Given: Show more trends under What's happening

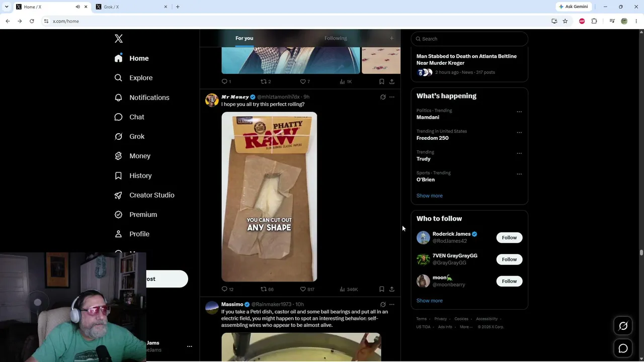Looking at the screenshot, I should (430, 196).
